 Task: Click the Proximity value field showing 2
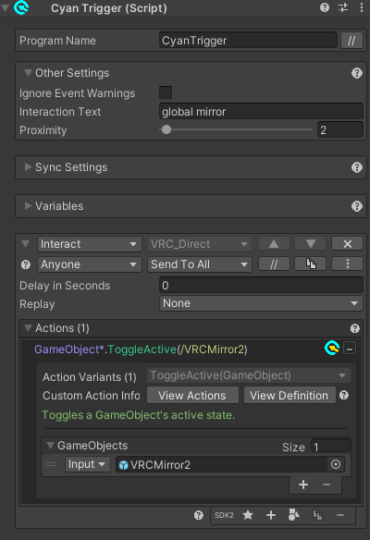340,130
